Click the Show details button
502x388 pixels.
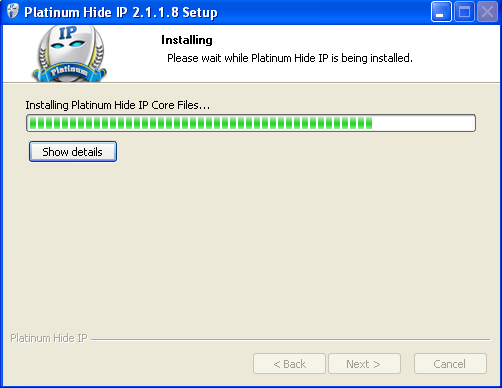pyautogui.click(x=73, y=152)
